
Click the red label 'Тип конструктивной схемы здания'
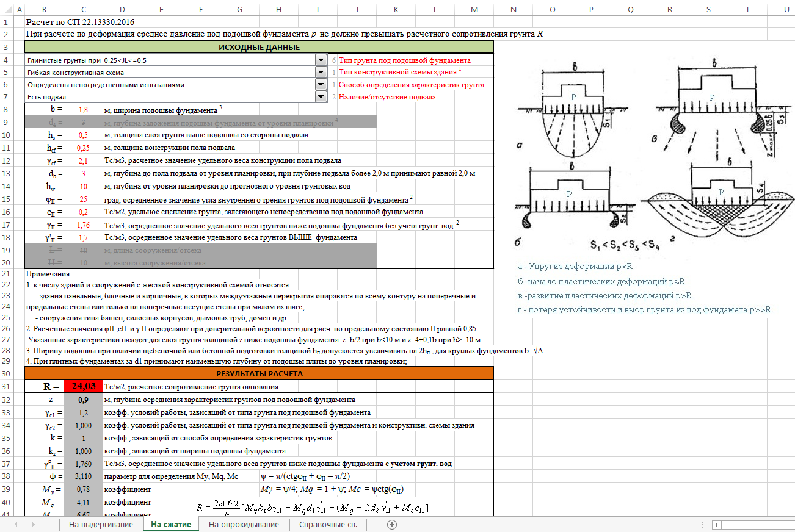(x=397, y=73)
